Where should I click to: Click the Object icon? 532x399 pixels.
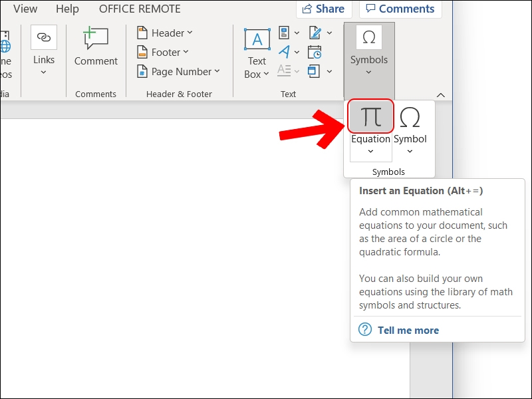pos(313,71)
